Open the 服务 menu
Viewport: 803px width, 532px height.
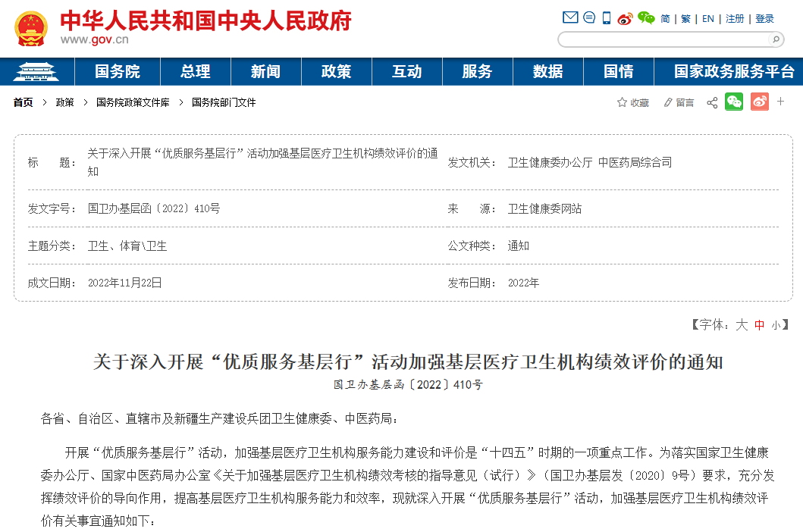[x=477, y=72]
